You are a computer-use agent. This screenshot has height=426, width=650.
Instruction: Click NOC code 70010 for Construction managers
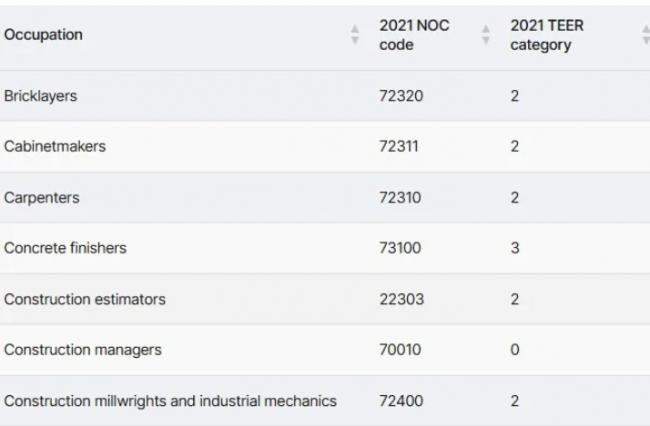click(x=400, y=350)
